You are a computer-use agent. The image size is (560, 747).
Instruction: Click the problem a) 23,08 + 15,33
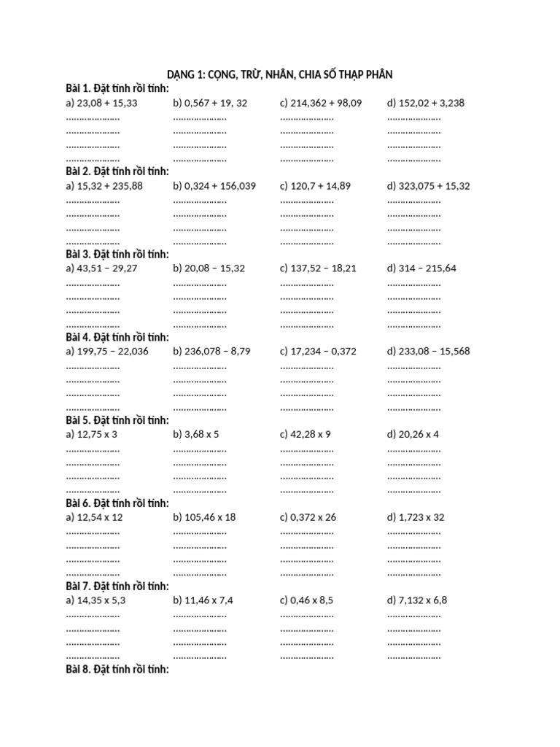[101, 103]
